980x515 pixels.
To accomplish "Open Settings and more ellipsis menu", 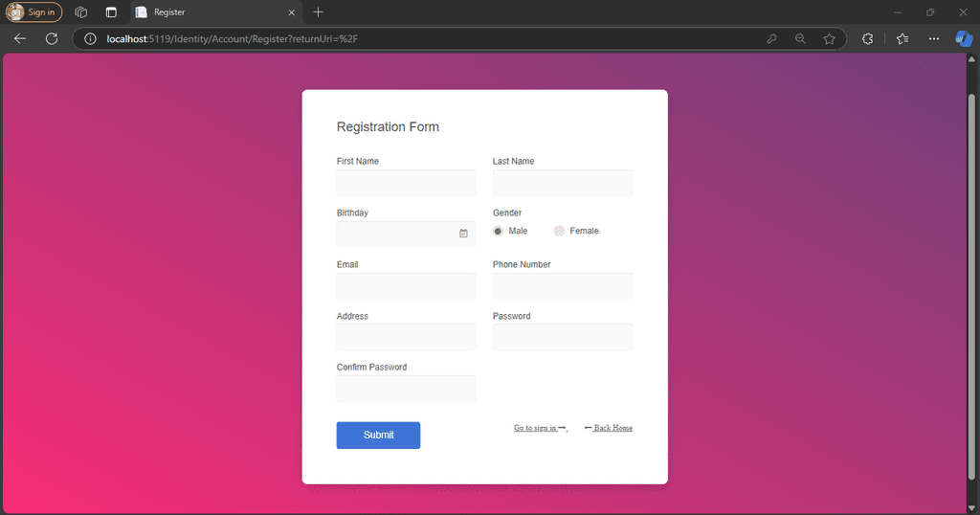I will tap(934, 38).
